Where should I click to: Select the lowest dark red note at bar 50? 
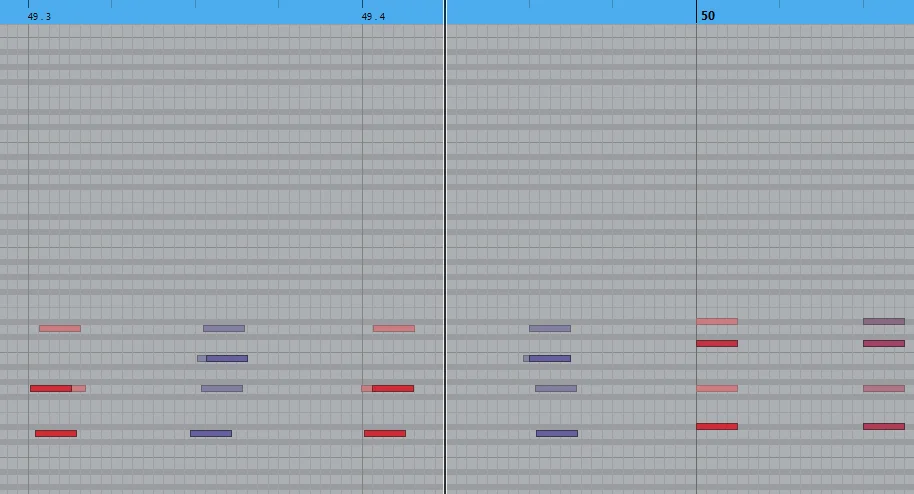717,426
